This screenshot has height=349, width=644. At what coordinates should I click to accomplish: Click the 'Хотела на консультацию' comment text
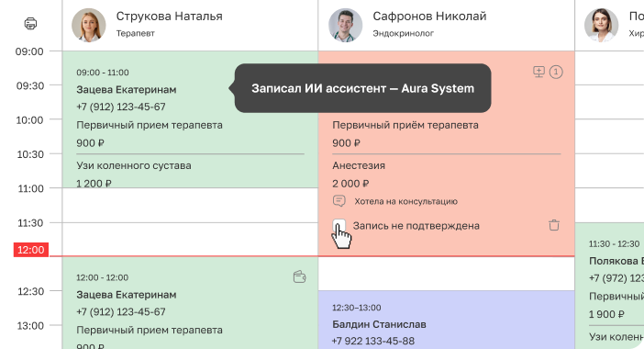point(405,201)
